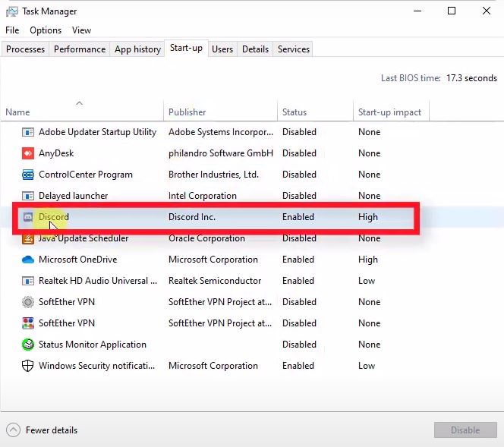Click Discord Inc. publisher cell
This screenshot has height=447, width=504.
coord(192,217)
